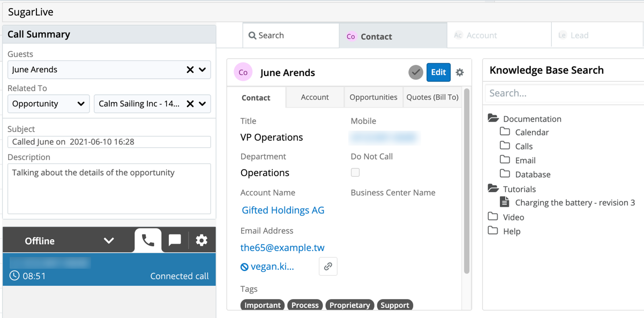Focus the Knowledge Base Search field
The width and height of the screenshot is (644, 318).
[565, 93]
